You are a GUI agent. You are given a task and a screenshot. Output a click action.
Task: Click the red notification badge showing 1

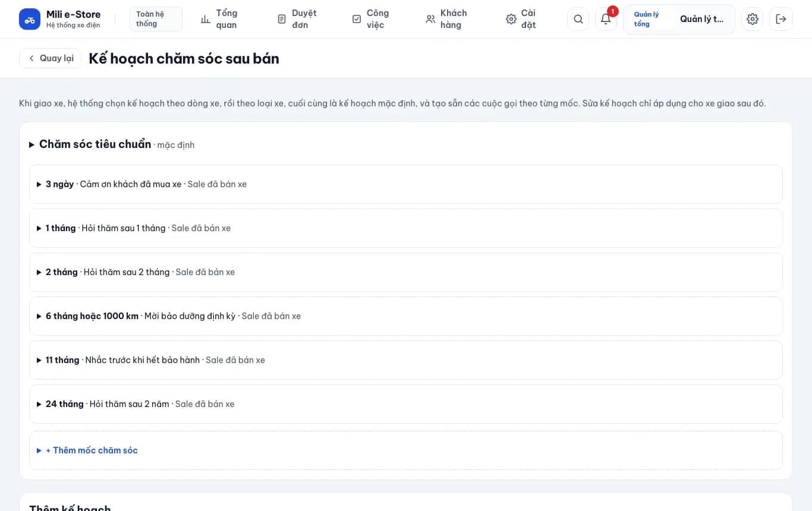pos(613,11)
